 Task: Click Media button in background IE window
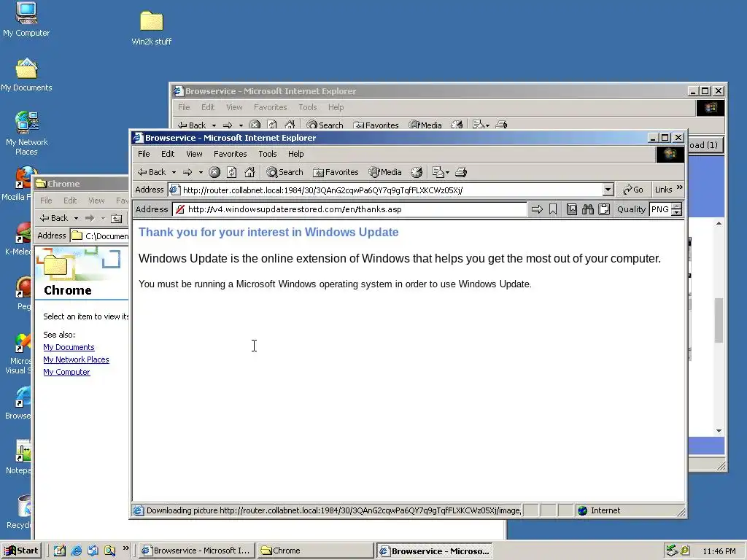pyautogui.click(x=425, y=125)
